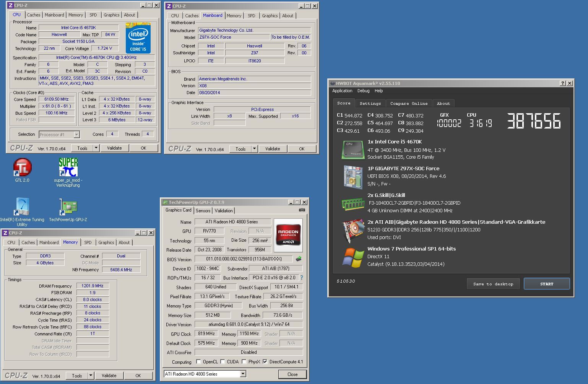Viewport: 588px width, 384px height.
Task: Click Validate in CPU-Z CPU window
Action: (114, 148)
